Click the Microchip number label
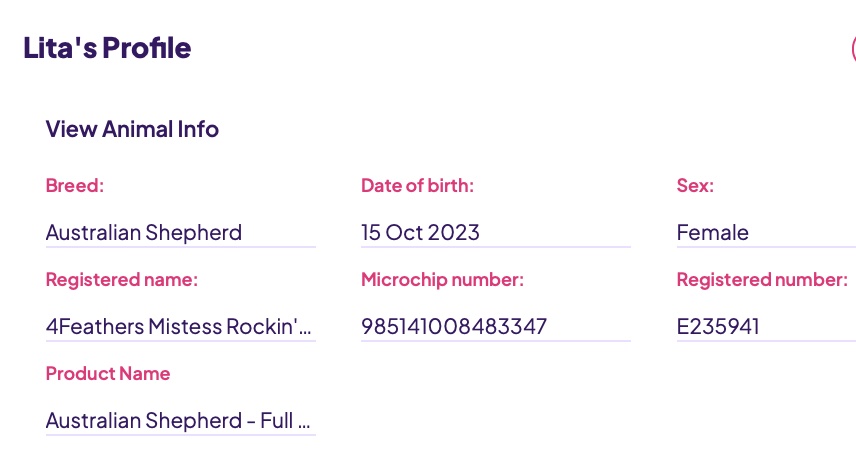856x450 pixels. pos(442,280)
